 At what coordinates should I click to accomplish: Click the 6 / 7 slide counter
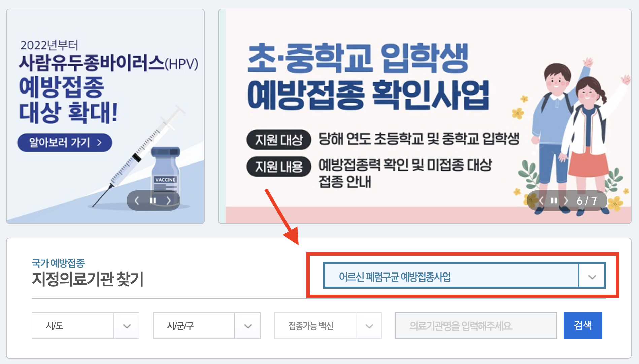[587, 201]
